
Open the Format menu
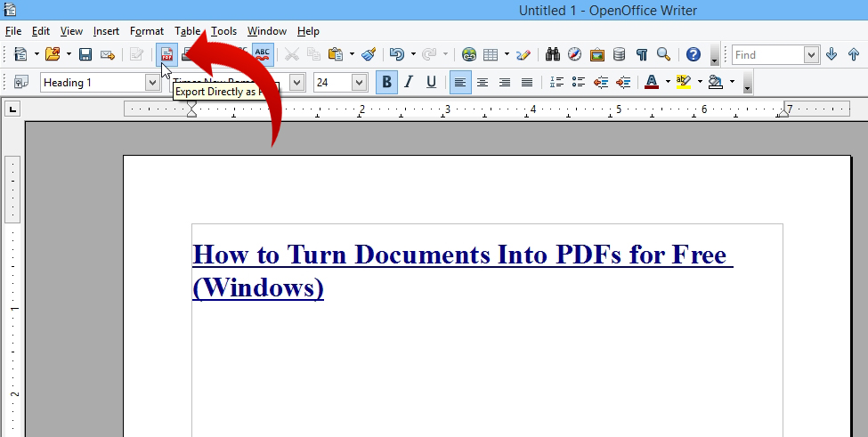pyautogui.click(x=147, y=31)
